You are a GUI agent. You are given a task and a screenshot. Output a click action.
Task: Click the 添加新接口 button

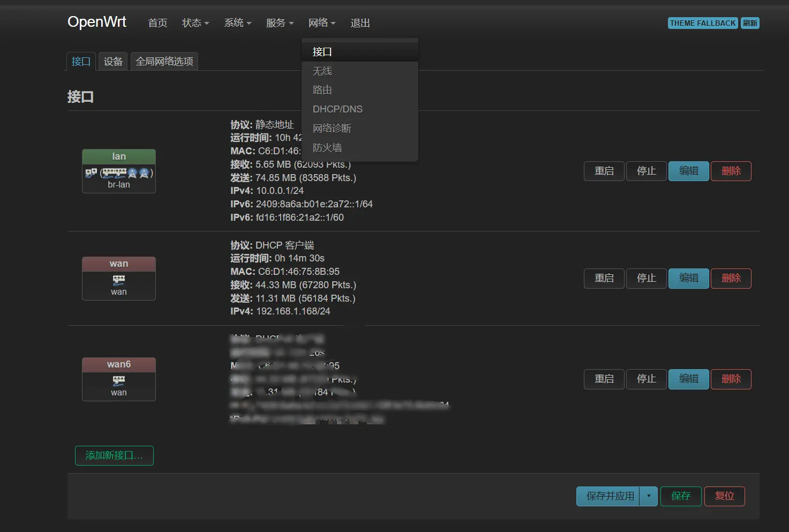[x=114, y=455]
